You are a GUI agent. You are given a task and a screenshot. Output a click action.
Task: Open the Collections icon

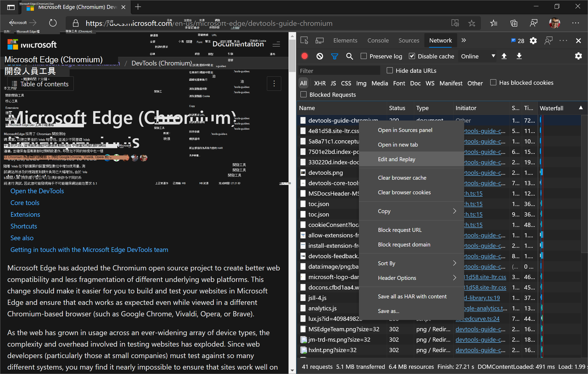click(x=514, y=23)
